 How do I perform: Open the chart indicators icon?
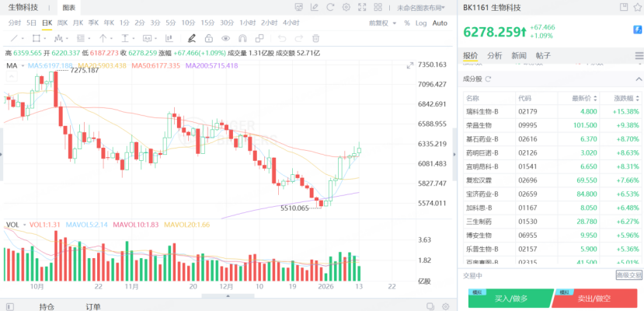169,39
